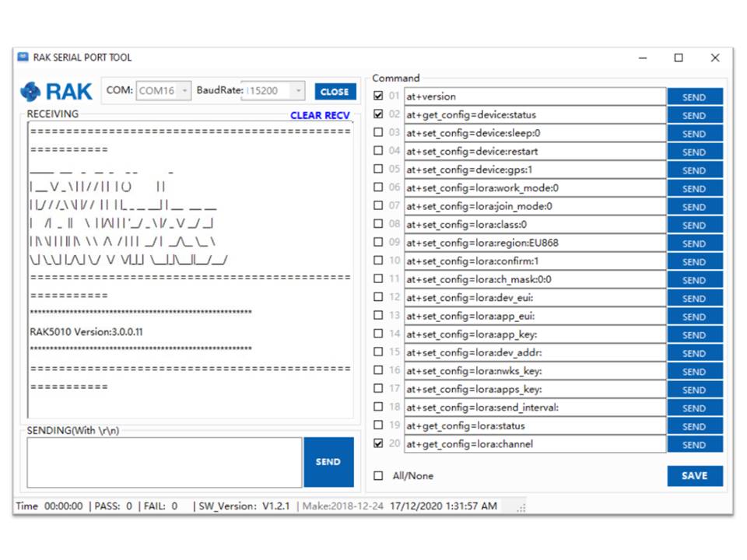Click into lora:send_interval command field
747x560 pixels.
(535, 407)
